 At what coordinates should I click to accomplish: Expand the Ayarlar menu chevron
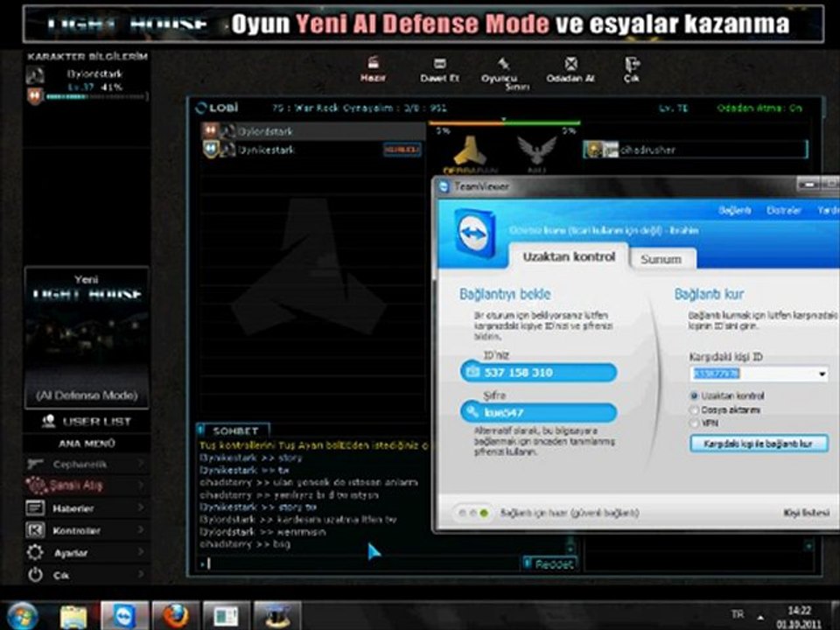[141, 552]
